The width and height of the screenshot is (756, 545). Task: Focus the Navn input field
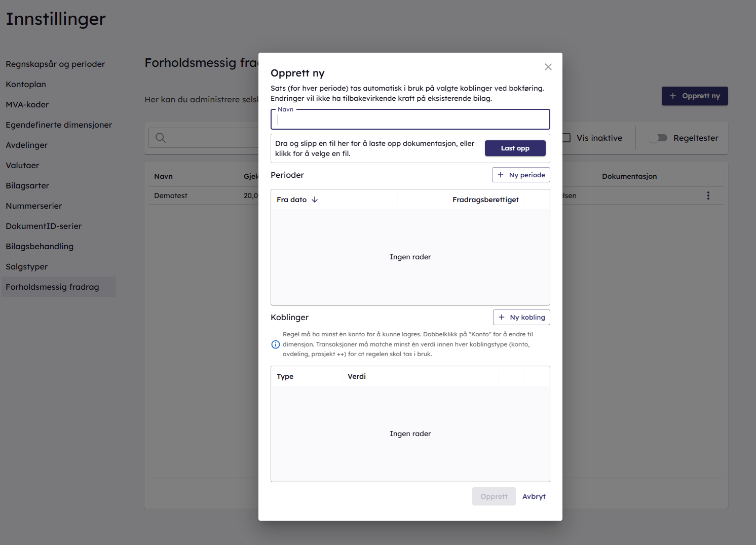(410, 120)
